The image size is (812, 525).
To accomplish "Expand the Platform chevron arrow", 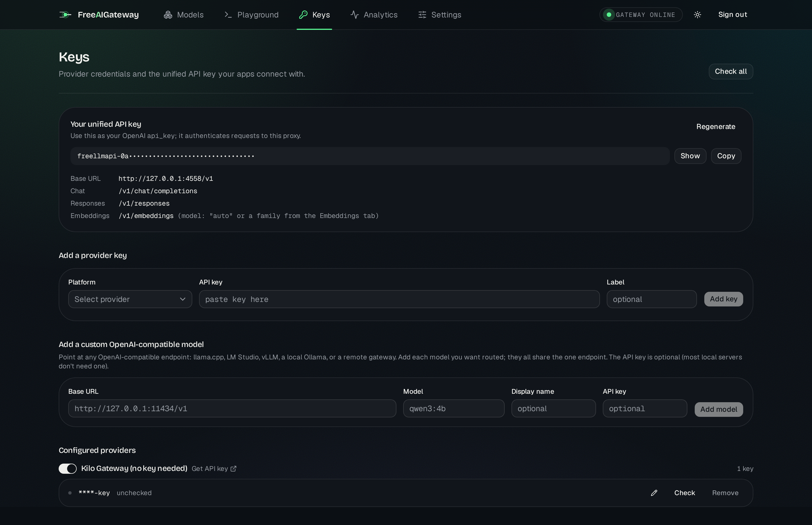I will click(x=182, y=299).
